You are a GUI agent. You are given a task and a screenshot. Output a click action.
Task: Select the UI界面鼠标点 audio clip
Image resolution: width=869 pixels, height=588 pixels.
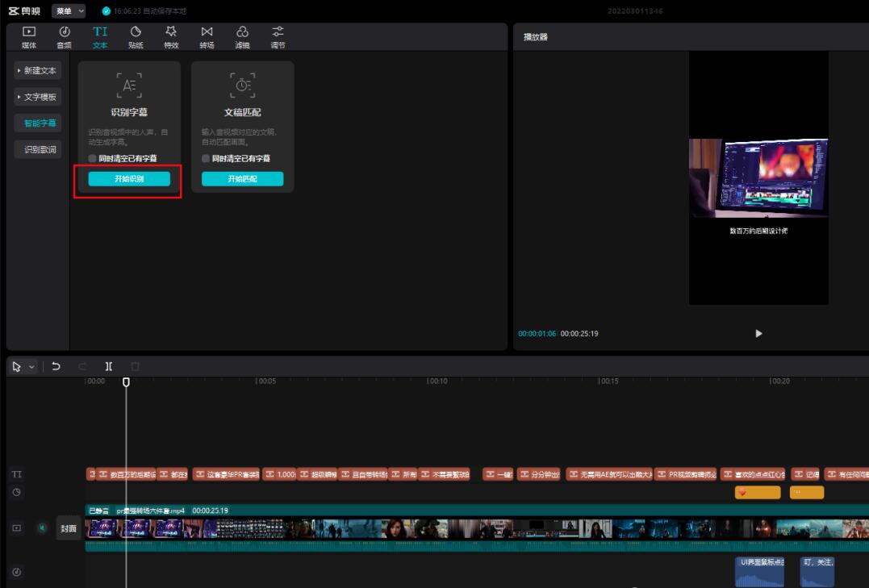point(760,571)
